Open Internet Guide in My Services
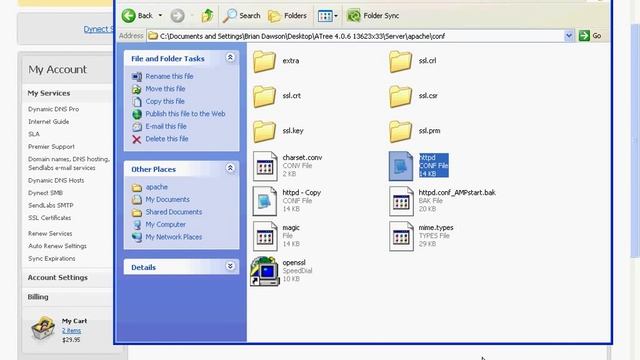 pyautogui.click(x=49, y=122)
